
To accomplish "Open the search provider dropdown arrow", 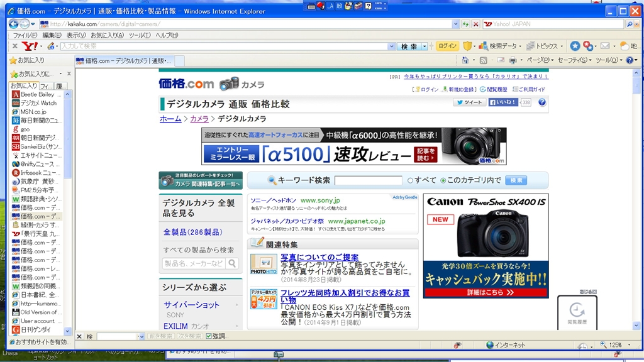I will point(637,25).
